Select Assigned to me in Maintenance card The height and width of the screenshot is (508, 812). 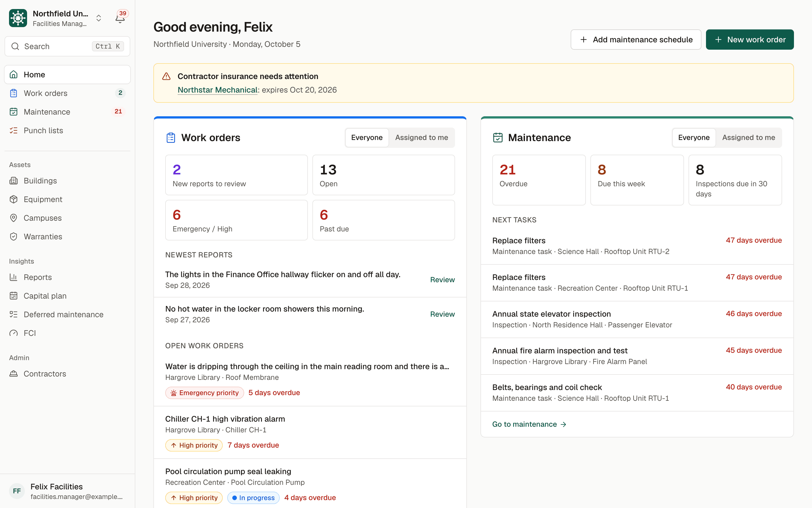749,137
